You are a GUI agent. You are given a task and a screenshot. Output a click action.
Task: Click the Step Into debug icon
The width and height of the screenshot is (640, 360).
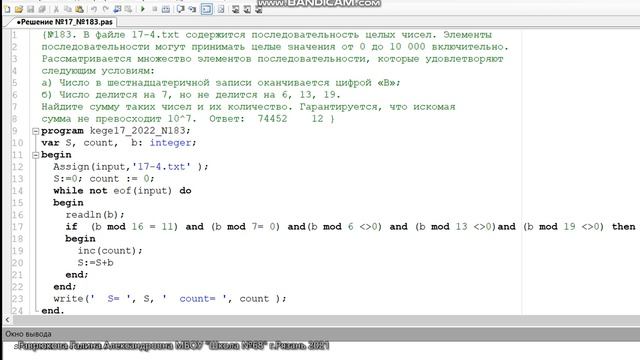pyautogui.click(x=192, y=9)
